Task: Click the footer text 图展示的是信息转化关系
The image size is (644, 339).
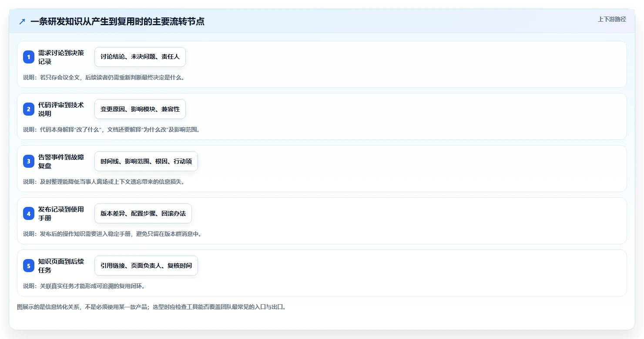Action: click(x=151, y=307)
